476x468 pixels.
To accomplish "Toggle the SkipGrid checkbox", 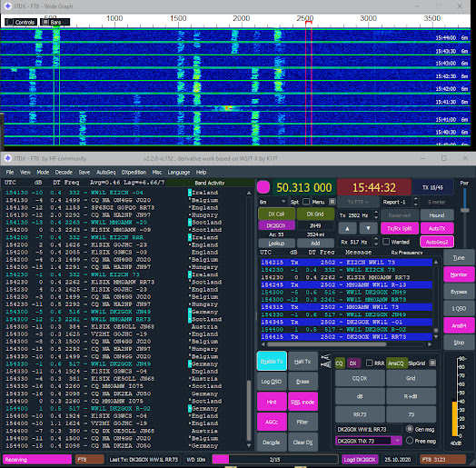I will point(433,363).
